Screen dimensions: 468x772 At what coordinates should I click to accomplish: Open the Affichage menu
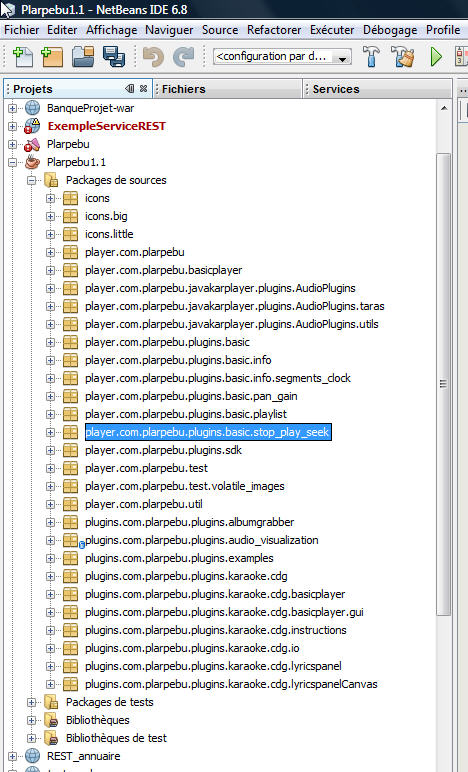(x=112, y=30)
